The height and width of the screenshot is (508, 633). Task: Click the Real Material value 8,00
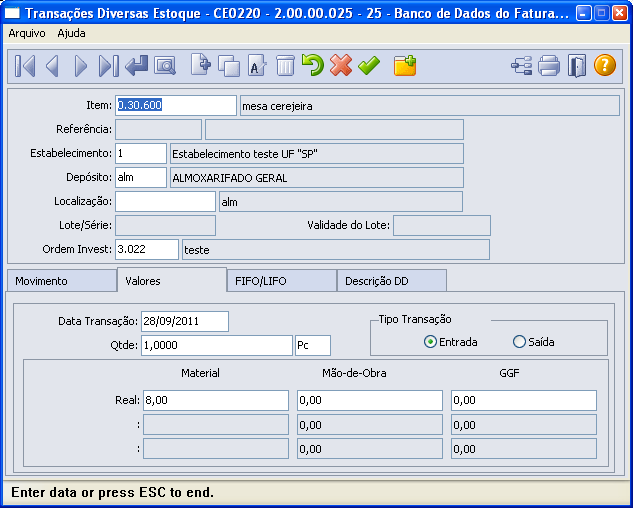tap(216, 400)
